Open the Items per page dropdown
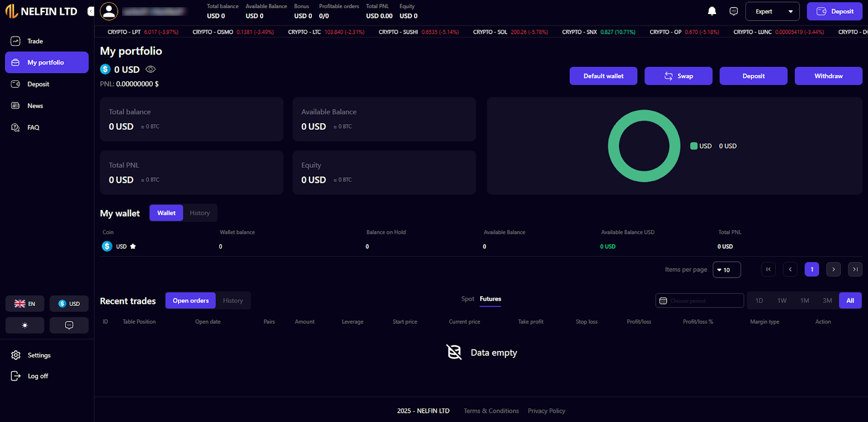 [x=726, y=270]
